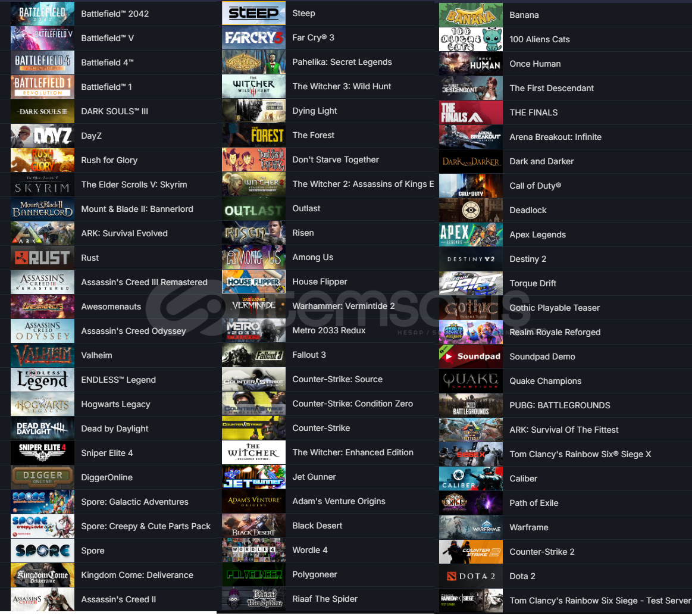Image resolution: width=692 pixels, height=616 pixels.
Task: Open The Forest game banner
Action: 253,135
